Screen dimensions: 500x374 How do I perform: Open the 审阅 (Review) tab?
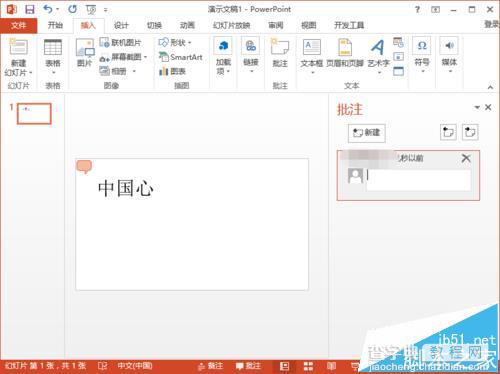click(x=276, y=25)
